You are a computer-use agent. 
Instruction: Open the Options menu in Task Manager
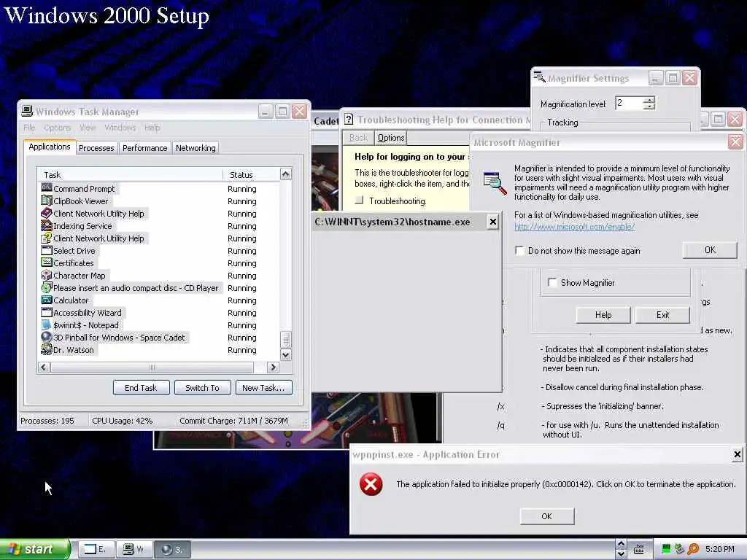click(x=57, y=128)
